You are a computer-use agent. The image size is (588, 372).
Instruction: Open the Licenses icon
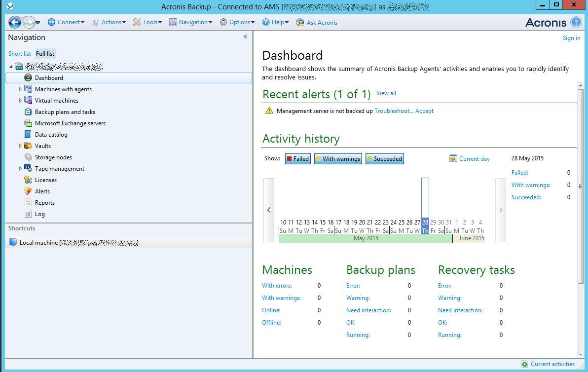pos(28,180)
